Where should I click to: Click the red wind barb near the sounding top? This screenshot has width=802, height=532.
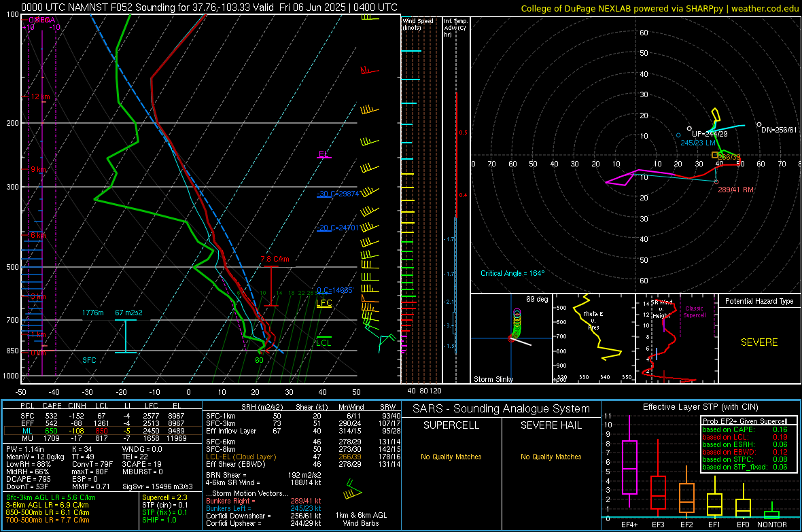pos(370,70)
